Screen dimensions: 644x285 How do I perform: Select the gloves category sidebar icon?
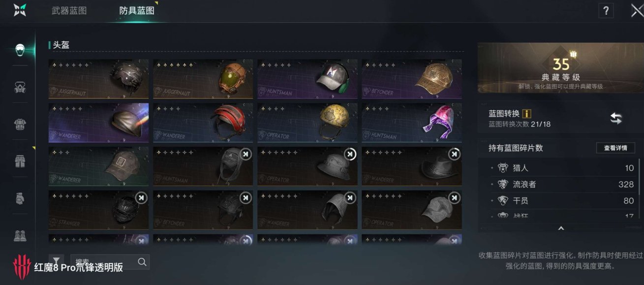coord(20,197)
